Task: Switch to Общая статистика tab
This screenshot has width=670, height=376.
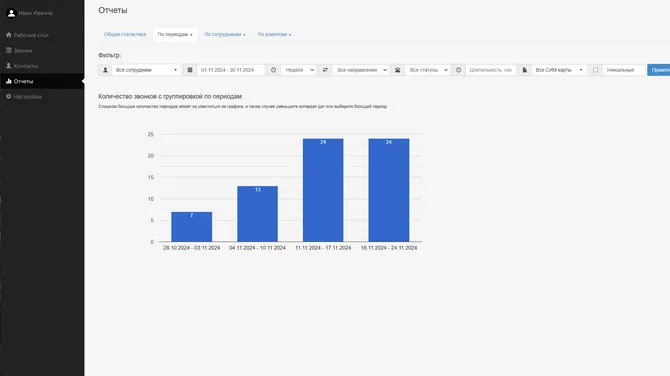Action: pyautogui.click(x=125, y=34)
